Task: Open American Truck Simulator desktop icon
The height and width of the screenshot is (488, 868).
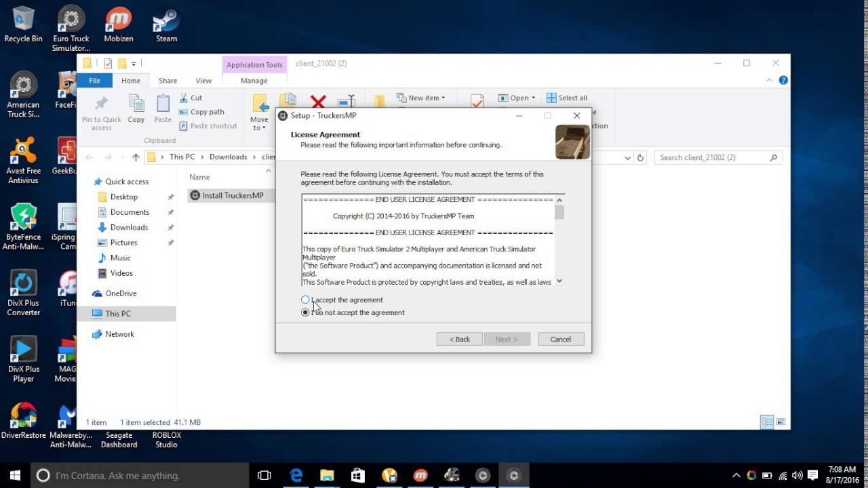Action: pyautogui.click(x=23, y=95)
